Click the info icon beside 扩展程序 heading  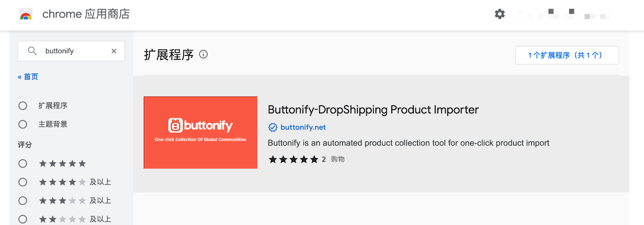click(204, 54)
